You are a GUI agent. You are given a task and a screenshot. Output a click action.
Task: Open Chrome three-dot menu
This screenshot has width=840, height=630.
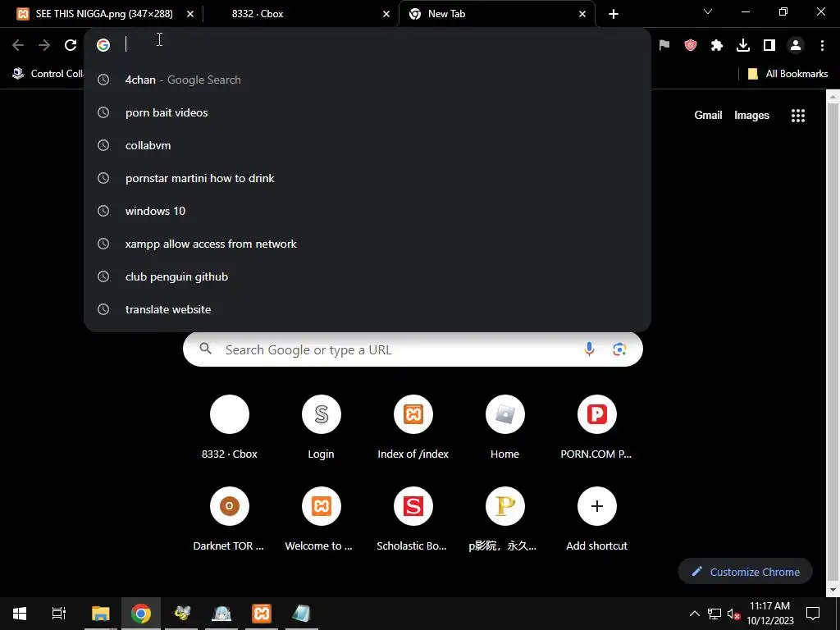(x=822, y=45)
